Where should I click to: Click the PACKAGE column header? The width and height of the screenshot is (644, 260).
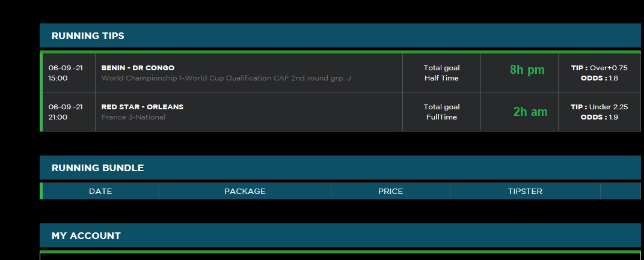pyautogui.click(x=245, y=192)
